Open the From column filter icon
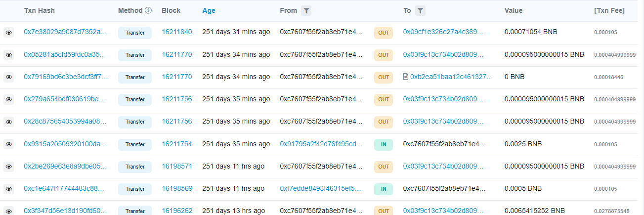 click(x=306, y=10)
